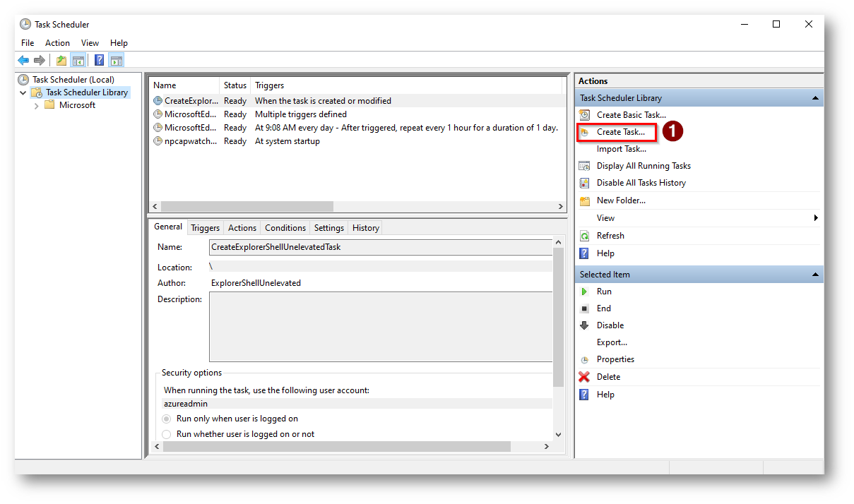Click the red Delete icon
Viewport: 854px width, 504px height.
click(x=584, y=377)
